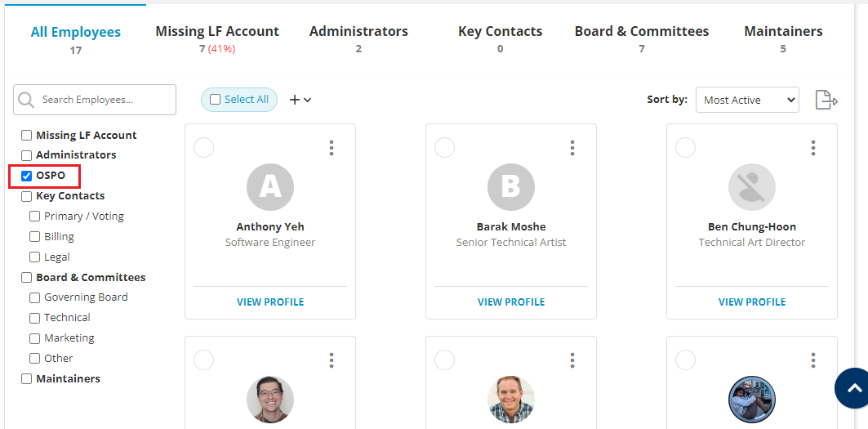Open the Sort by Most Active dropdown

coord(746,100)
